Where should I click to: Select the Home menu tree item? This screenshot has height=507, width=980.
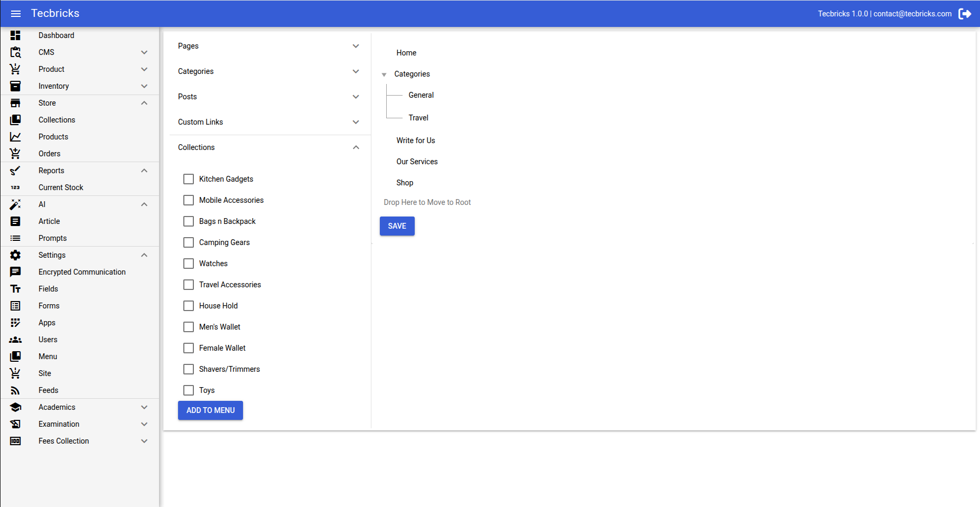coord(406,53)
